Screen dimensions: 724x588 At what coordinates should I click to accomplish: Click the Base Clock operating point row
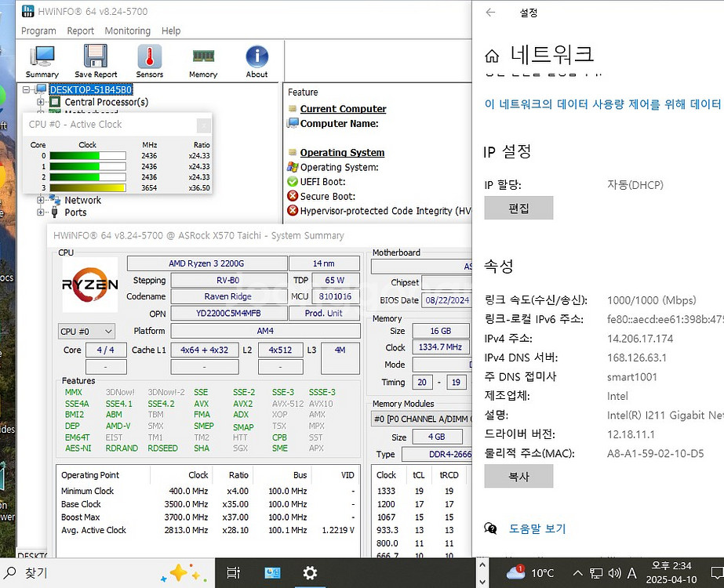pos(208,504)
